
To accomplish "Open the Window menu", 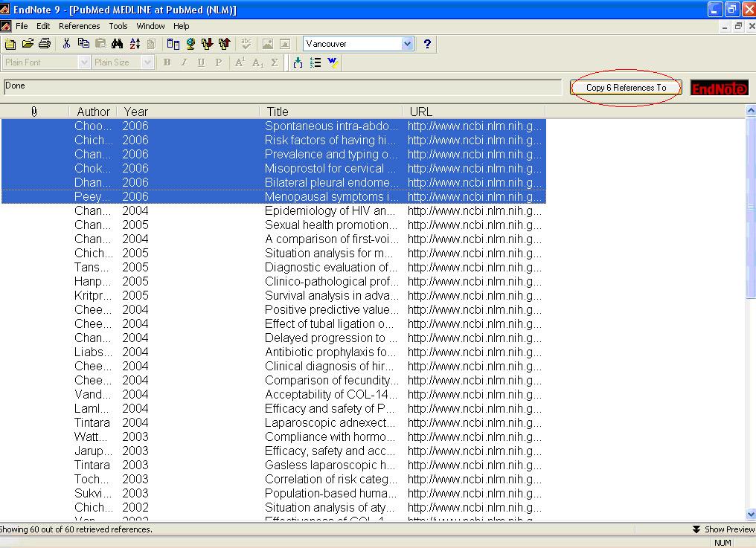I will point(150,26).
